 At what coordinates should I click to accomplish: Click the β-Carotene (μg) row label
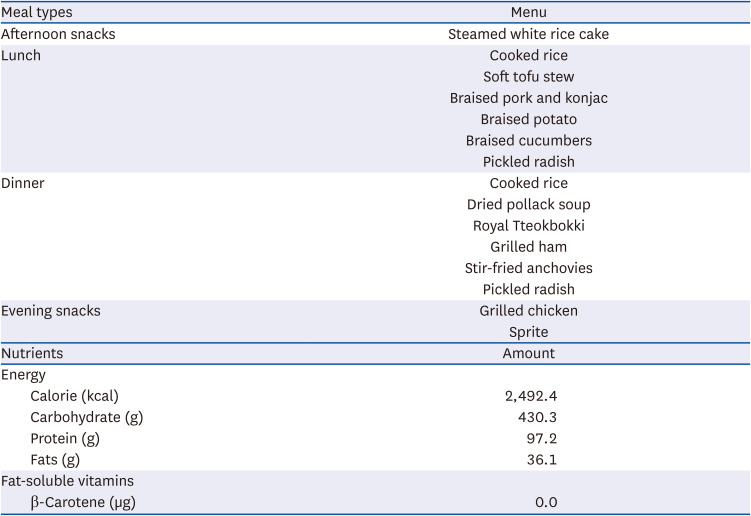pos(83,502)
